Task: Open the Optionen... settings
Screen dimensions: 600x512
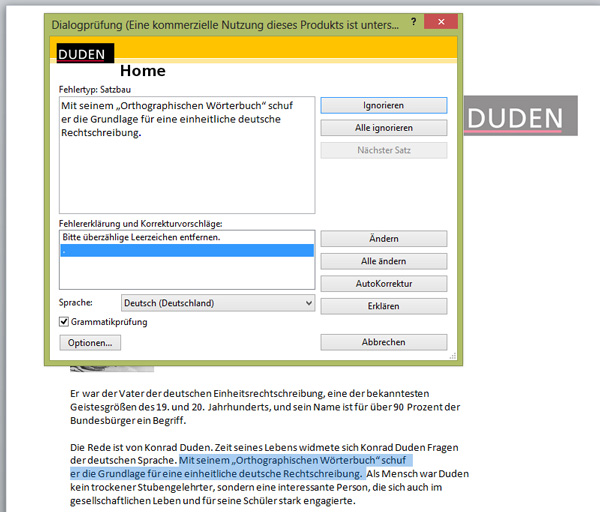Action: pyautogui.click(x=90, y=342)
